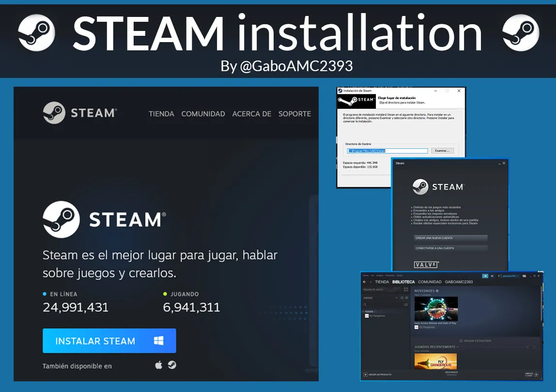The image size is (556, 392).
Task: Open the TIENDA tab in the Steam client
Action: pos(382,282)
